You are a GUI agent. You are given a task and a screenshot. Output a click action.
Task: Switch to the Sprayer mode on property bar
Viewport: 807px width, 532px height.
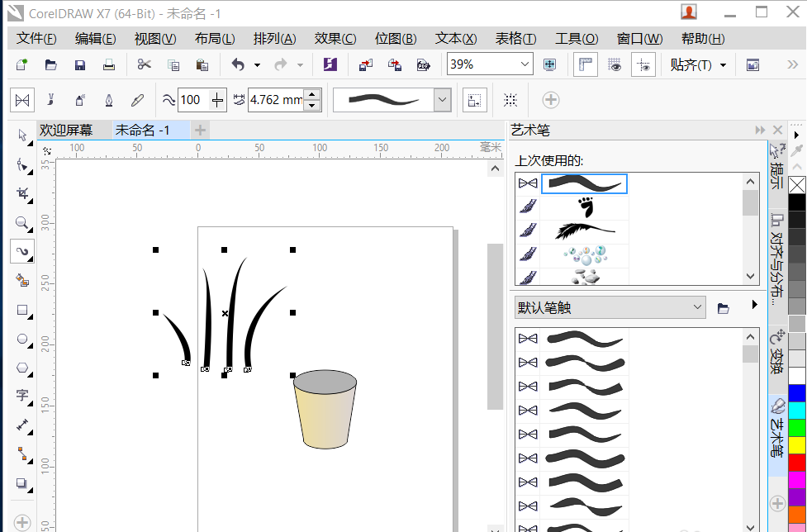click(x=78, y=99)
